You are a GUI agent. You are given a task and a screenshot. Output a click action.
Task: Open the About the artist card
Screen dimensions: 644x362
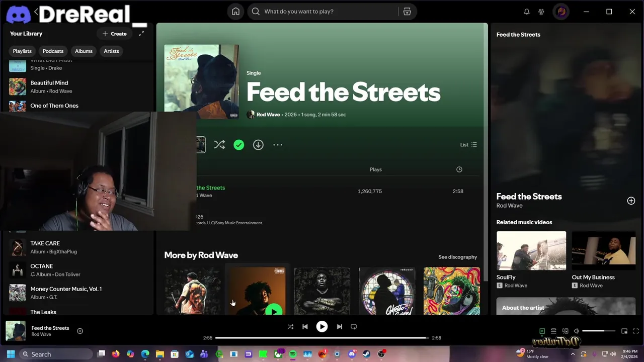566,306
